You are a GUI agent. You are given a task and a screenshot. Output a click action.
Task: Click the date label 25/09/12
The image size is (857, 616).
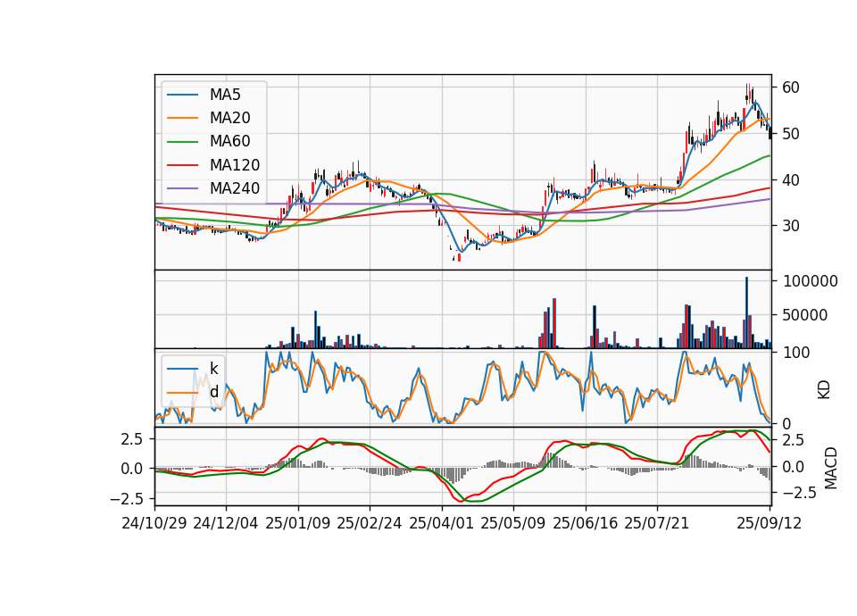point(770,523)
